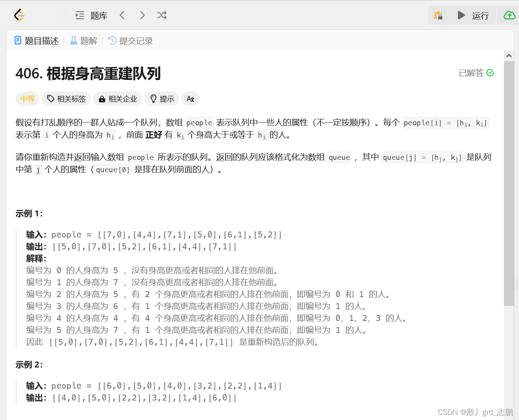519x420 pixels.
Task: Click the 示例 2 heading
Action: coord(29,365)
